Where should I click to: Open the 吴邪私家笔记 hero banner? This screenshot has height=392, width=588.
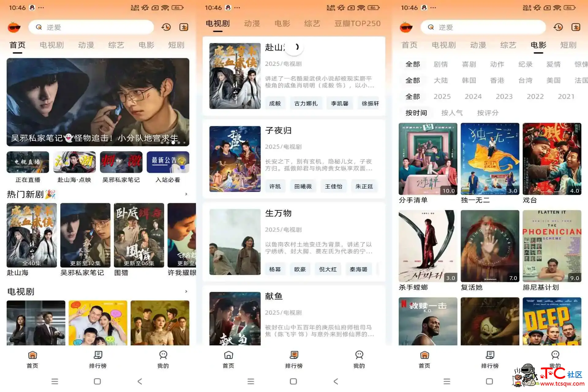[98, 102]
